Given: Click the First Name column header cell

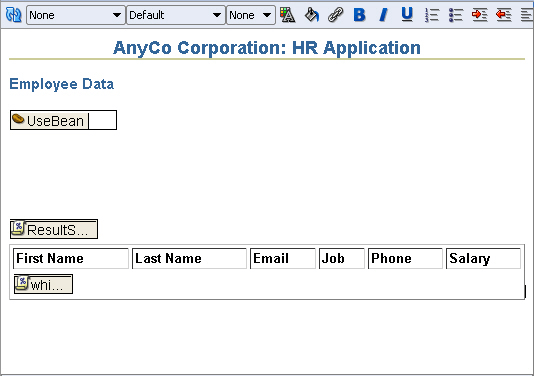Looking at the screenshot, I should click(71, 258).
